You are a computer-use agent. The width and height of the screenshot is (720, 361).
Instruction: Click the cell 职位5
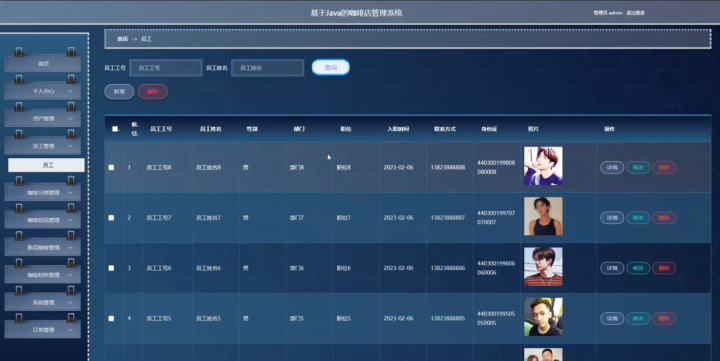[343, 318]
